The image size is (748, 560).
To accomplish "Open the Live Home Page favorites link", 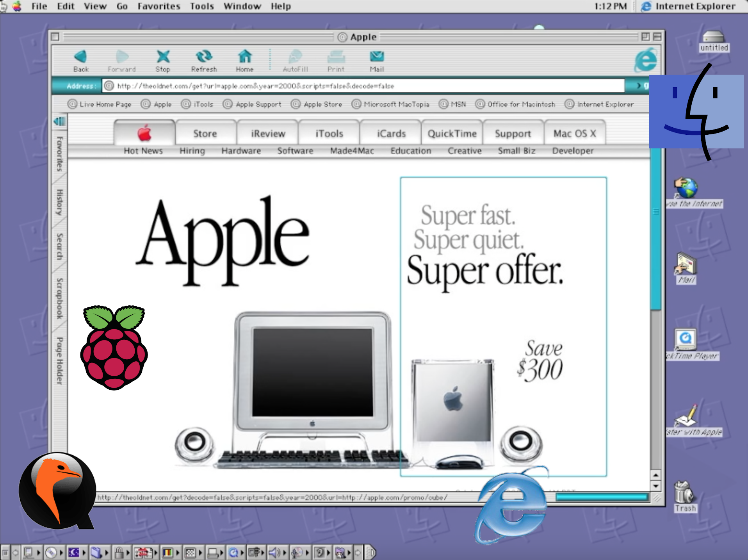I will coord(100,104).
